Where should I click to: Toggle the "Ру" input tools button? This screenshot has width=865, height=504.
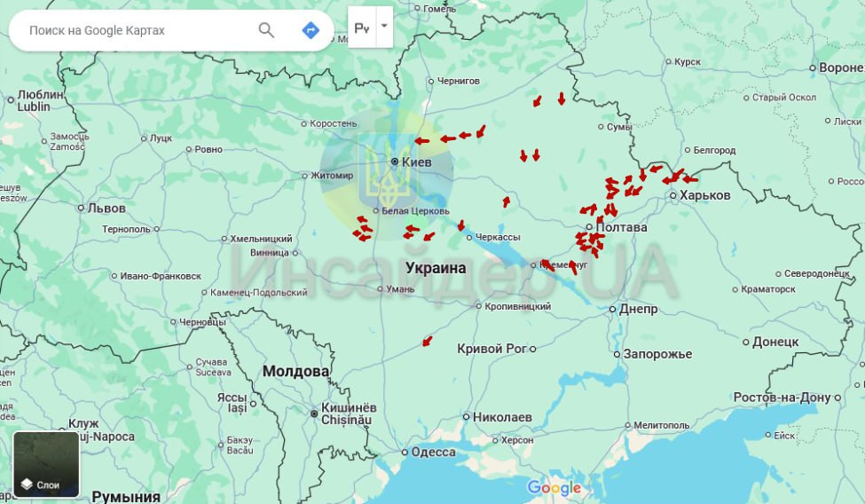pos(362,28)
